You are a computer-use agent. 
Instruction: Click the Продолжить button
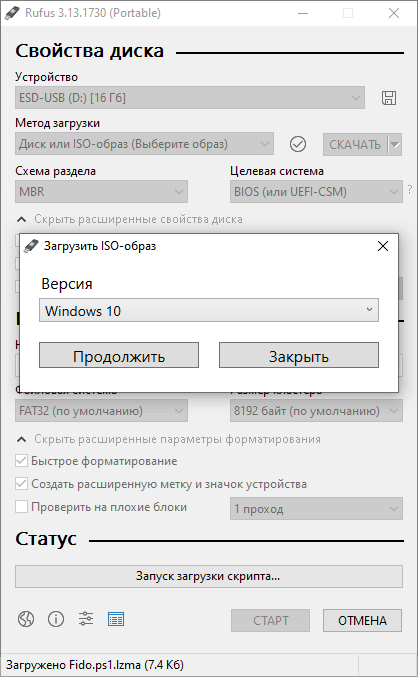coord(119,355)
